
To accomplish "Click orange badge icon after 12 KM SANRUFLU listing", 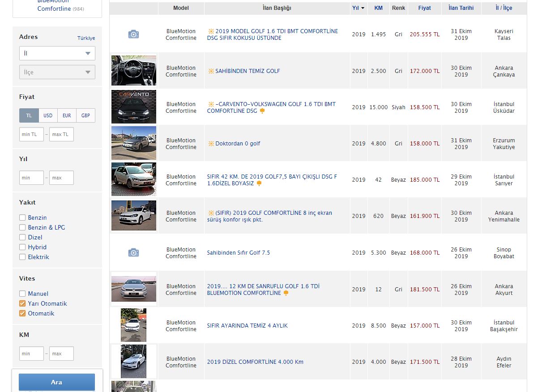I will point(286,293).
